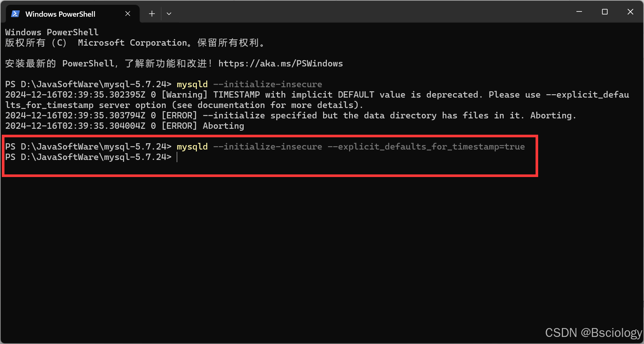Screen dimensions: 644x344
Task: Close the Windows PowerShell tab
Action: point(128,13)
